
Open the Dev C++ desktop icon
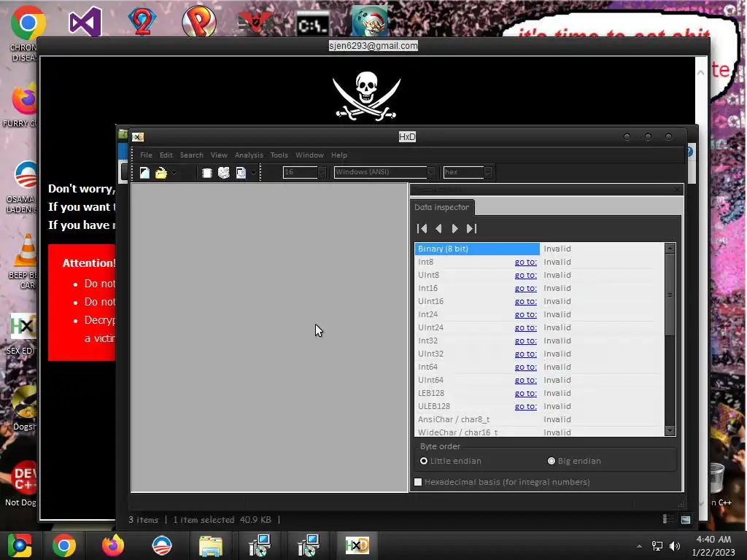click(x=24, y=478)
